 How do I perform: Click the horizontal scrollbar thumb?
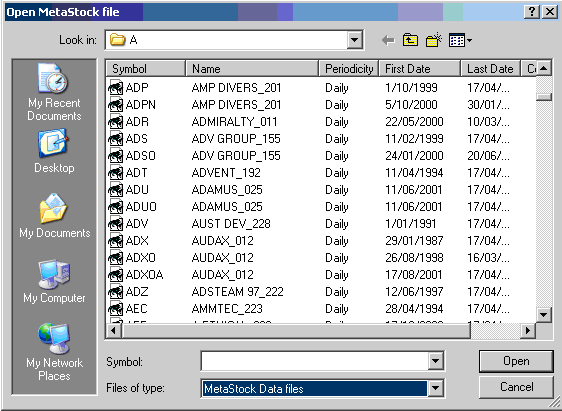[296, 330]
